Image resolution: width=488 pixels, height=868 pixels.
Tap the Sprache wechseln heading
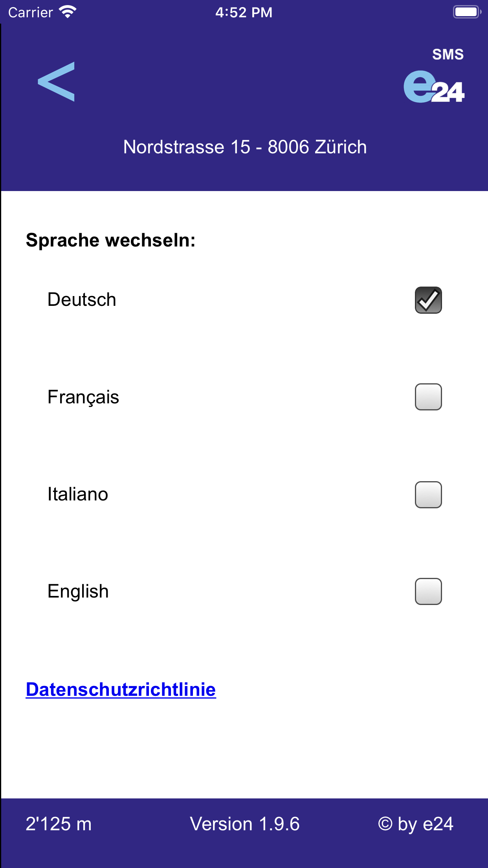coord(111,240)
